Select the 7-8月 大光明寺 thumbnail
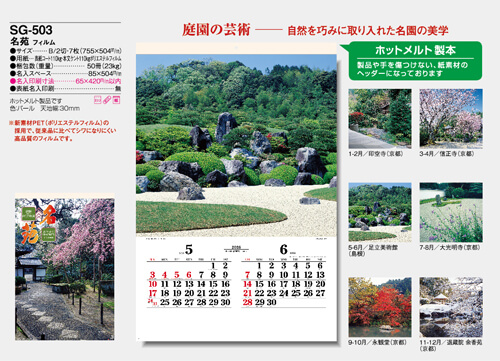This screenshot has width=500, height=361. pos(451,212)
